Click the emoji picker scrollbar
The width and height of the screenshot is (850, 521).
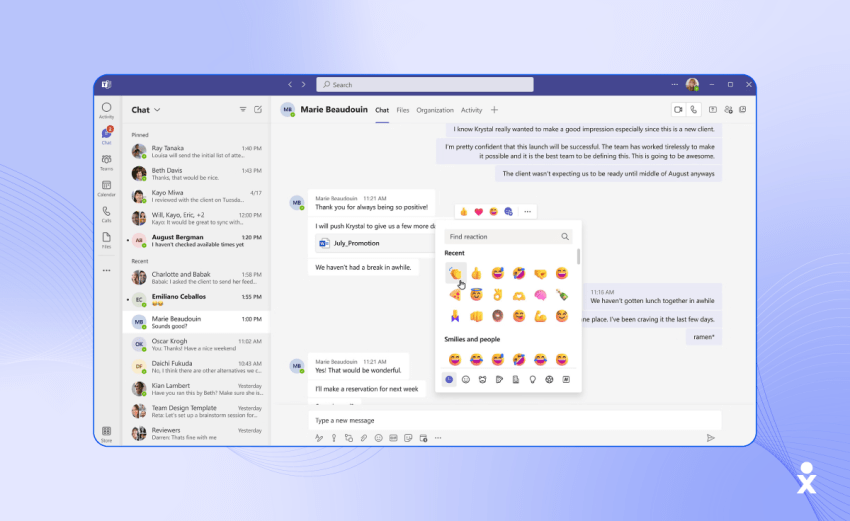point(578,256)
